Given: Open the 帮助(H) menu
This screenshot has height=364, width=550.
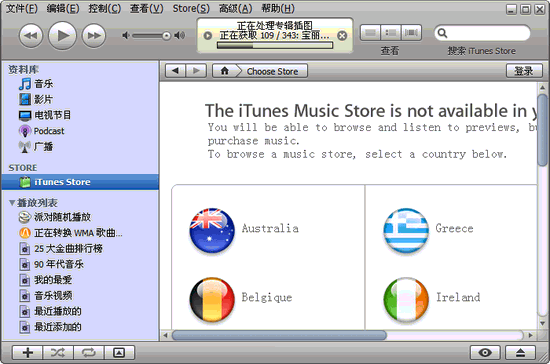Looking at the screenshot, I should (x=278, y=8).
